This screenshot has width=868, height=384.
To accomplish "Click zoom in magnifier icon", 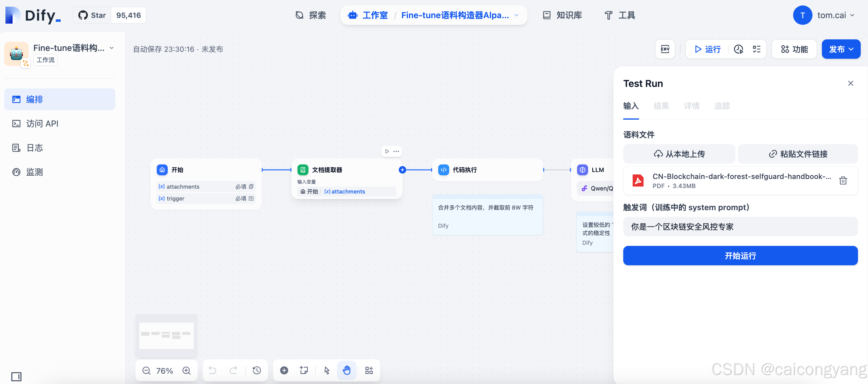I will point(186,371).
